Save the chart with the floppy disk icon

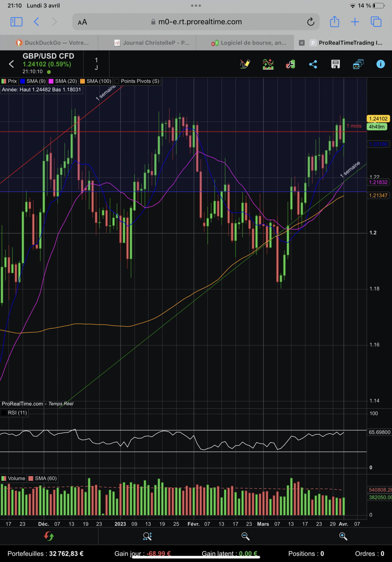tap(336, 64)
